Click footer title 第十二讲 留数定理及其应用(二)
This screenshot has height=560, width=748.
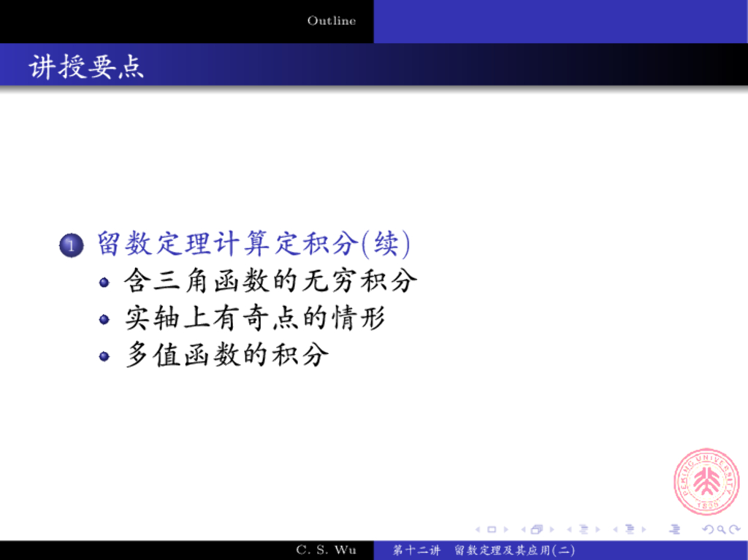click(x=484, y=551)
